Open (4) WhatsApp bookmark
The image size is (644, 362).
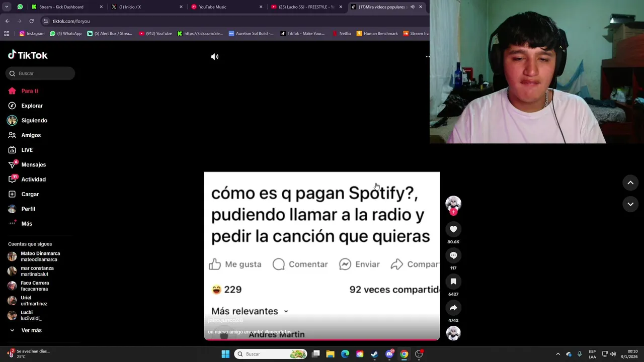tap(66, 34)
